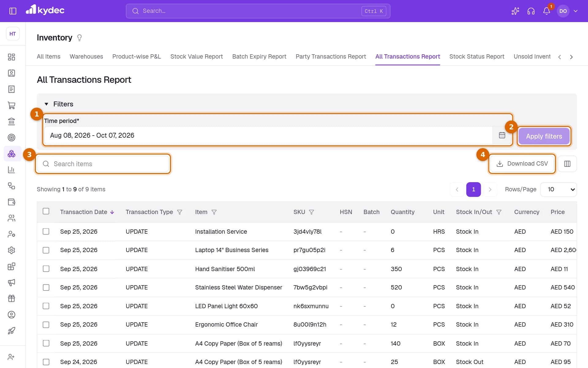The height and width of the screenshot is (368, 588).
Task: Tick the select-all header checkbox
Action: coord(46,211)
